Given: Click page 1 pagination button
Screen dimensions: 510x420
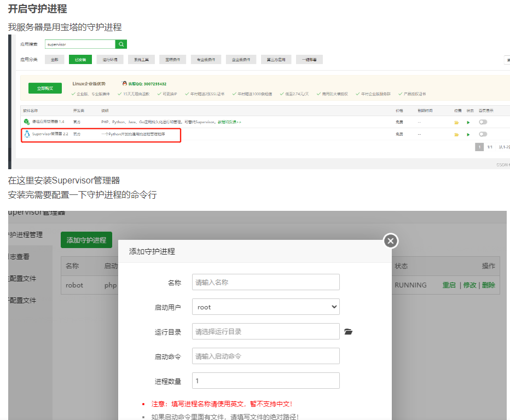Looking at the screenshot, I should pyautogui.click(x=479, y=147).
